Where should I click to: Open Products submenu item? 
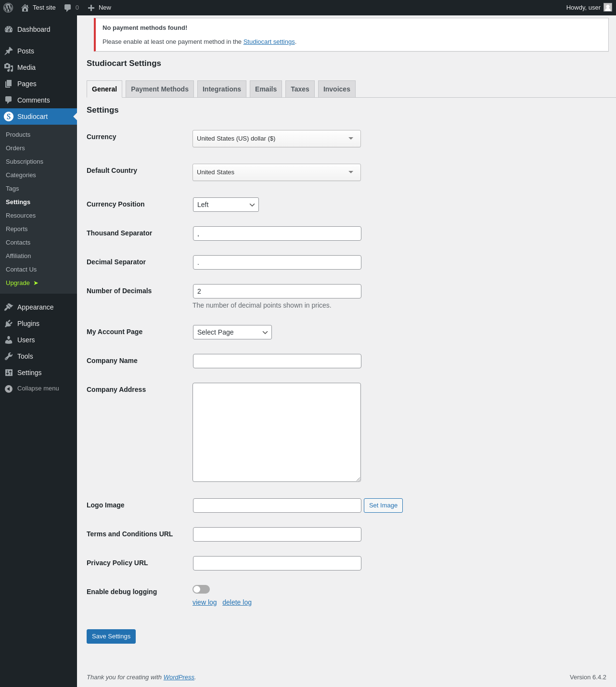38,135
